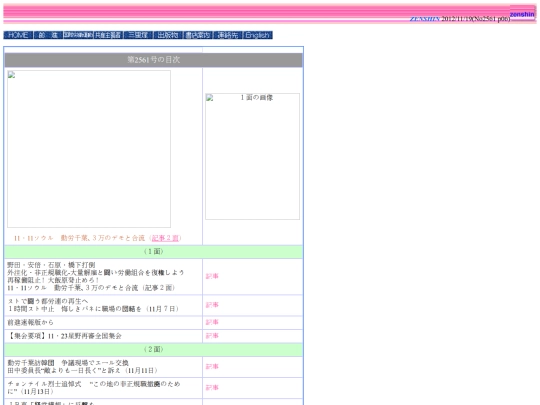Switch to the English navigation button
Screen dimensions: 540x405
coord(258,35)
